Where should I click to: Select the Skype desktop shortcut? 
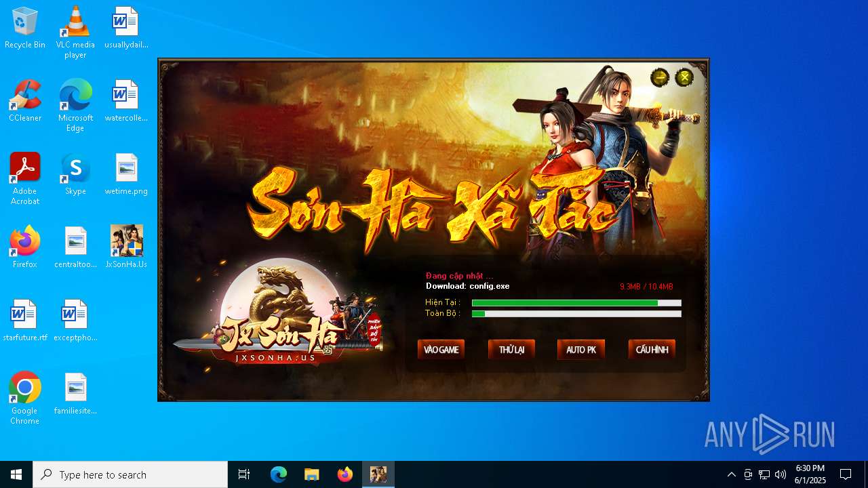tap(75, 175)
